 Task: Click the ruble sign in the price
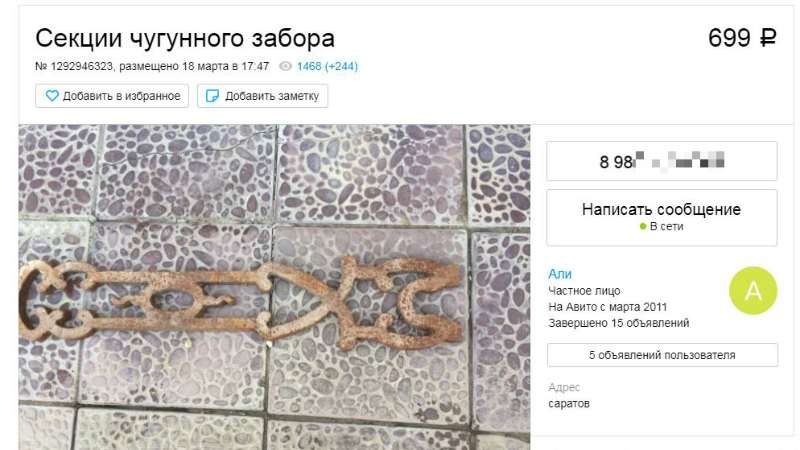[x=768, y=38]
